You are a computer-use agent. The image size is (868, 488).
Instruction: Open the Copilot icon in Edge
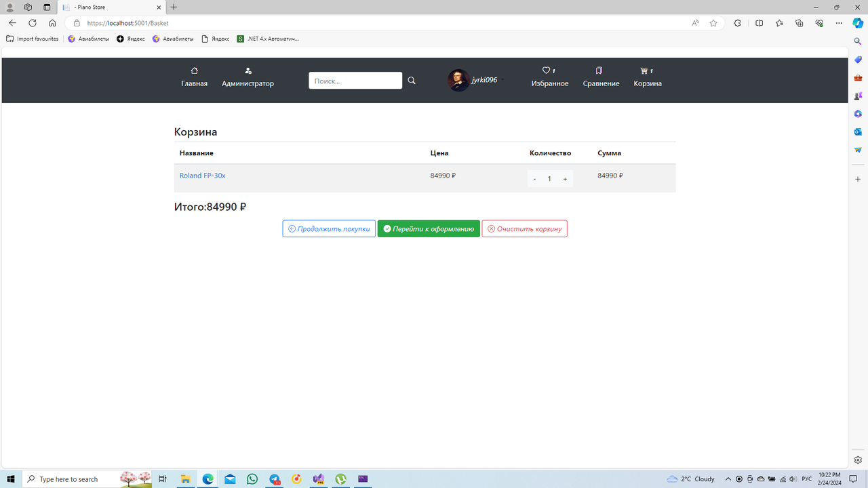pyautogui.click(x=858, y=23)
